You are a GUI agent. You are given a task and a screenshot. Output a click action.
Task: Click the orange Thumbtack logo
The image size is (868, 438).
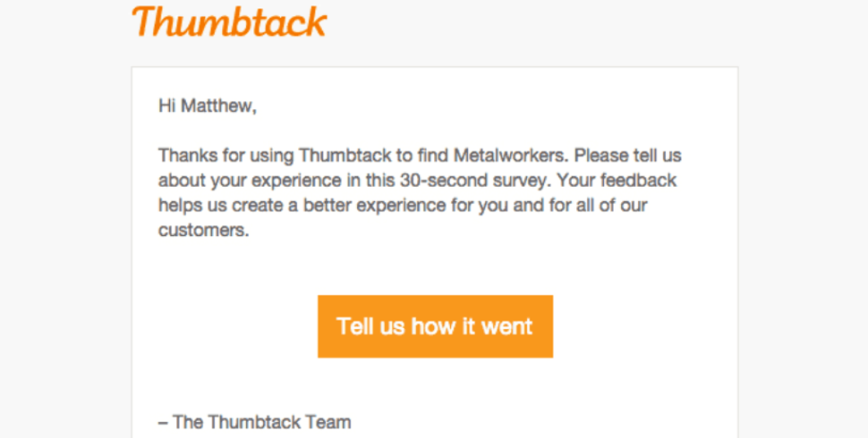click(x=229, y=22)
